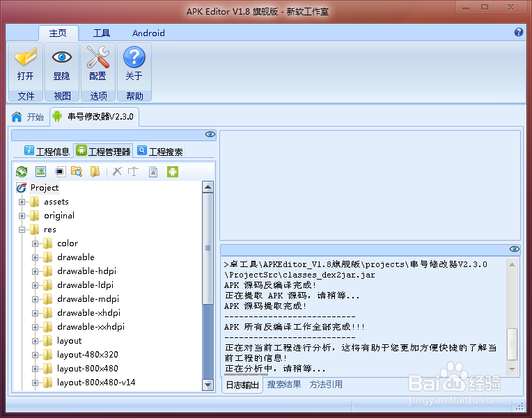532x418 pixels.
Task: Click the Project root tree icon
Action: [x=22, y=188]
